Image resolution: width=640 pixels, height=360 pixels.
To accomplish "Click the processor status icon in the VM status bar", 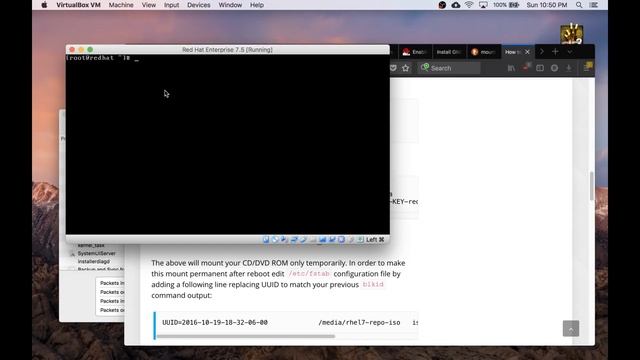I will [341, 240].
